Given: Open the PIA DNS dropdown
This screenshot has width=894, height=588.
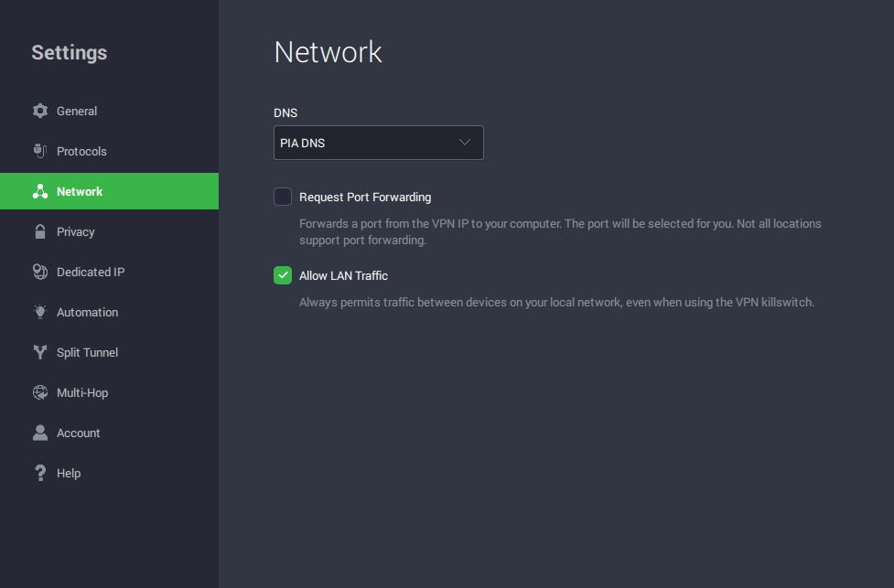Looking at the screenshot, I should click(378, 143).
